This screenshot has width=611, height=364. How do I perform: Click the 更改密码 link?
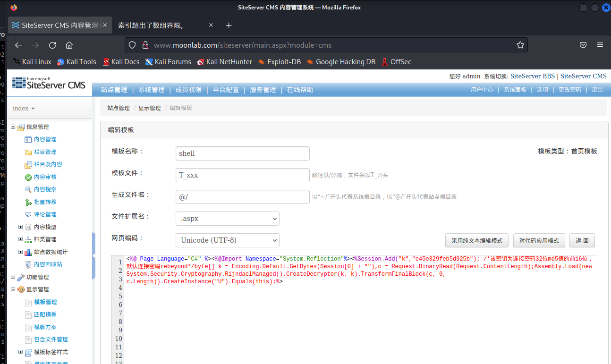tap(570, 90)
